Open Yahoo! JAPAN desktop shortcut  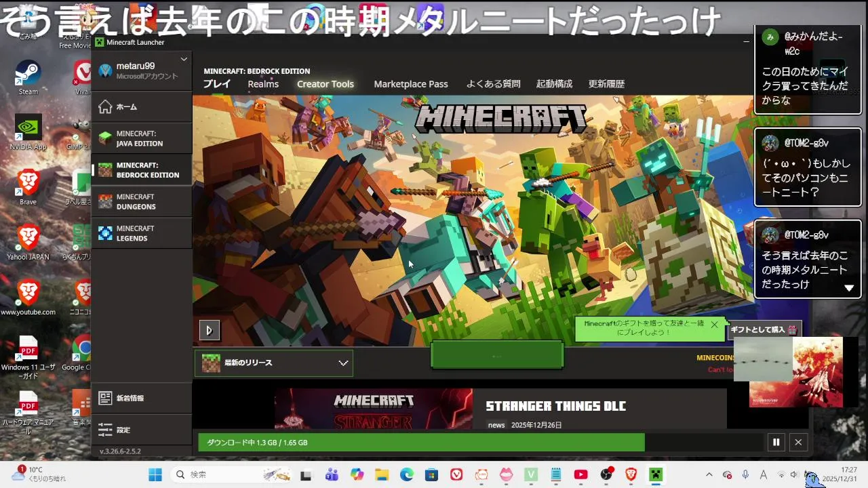pyautogui.click(x=28, y=243)
